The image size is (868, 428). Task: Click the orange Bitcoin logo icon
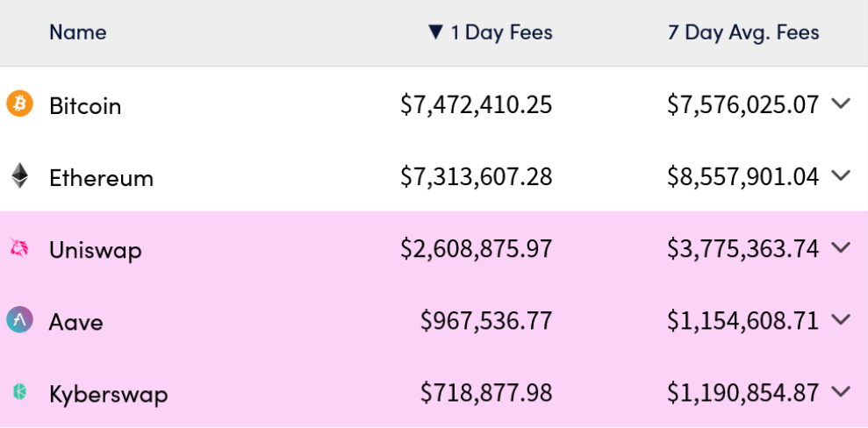[20, 104]
